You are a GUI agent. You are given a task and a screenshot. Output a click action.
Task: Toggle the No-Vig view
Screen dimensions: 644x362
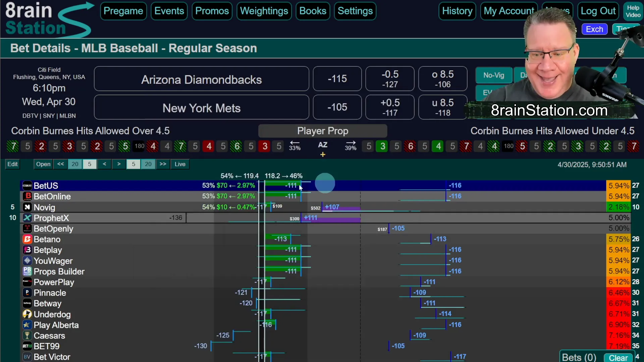[494, 75]
